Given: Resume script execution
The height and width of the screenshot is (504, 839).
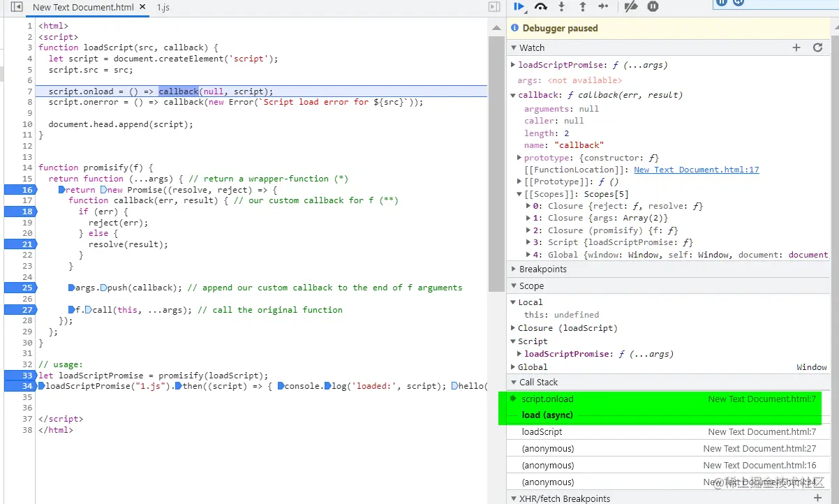Looking at the screenshot, I should [x=519, y=6].
